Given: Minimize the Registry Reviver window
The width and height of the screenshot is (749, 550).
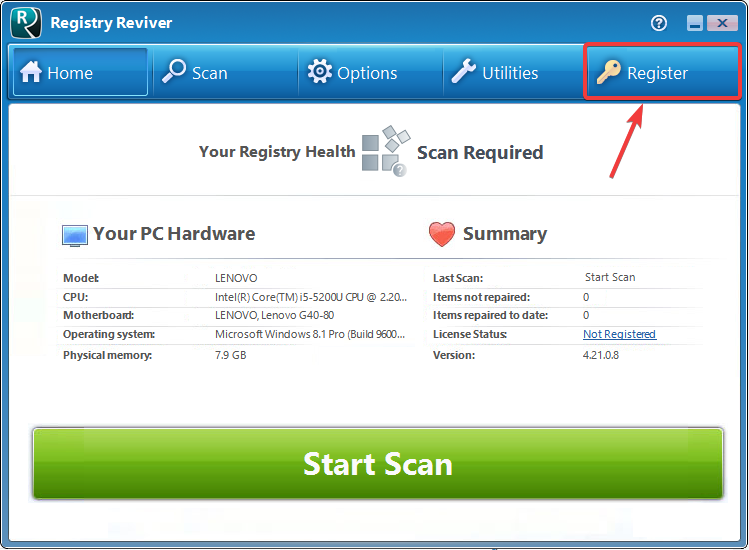Looking at the screenshot, I should tap(695, 23).
